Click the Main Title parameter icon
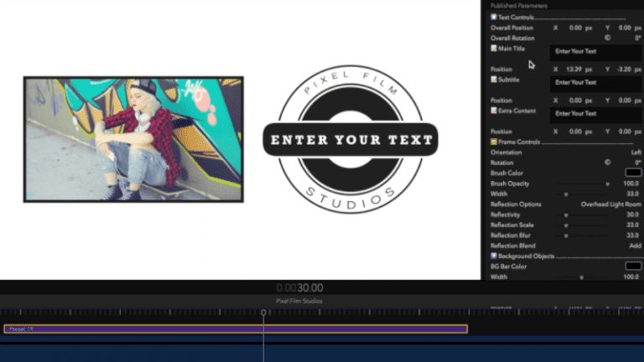 point(494,48)
